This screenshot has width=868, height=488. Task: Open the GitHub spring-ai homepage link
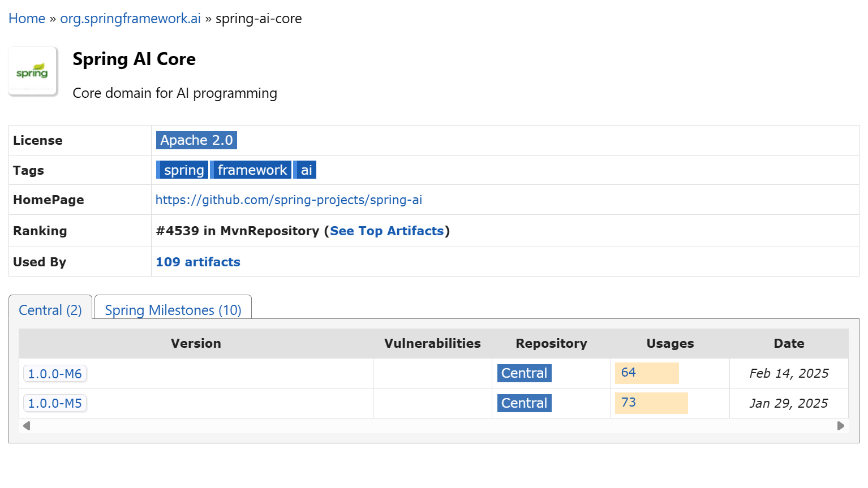click(x=289, y=200)
